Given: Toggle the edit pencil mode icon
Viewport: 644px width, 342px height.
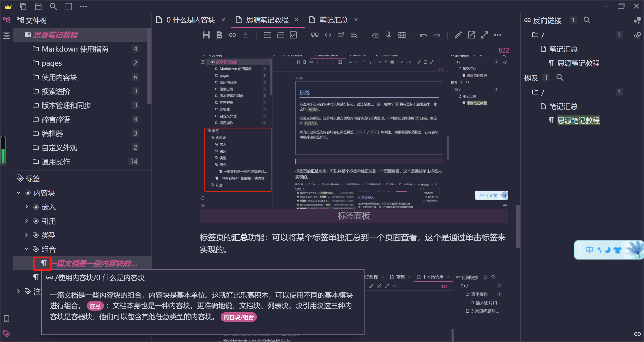Looking at the screenshot, I should pyautogui.click(x=458, y=35).
